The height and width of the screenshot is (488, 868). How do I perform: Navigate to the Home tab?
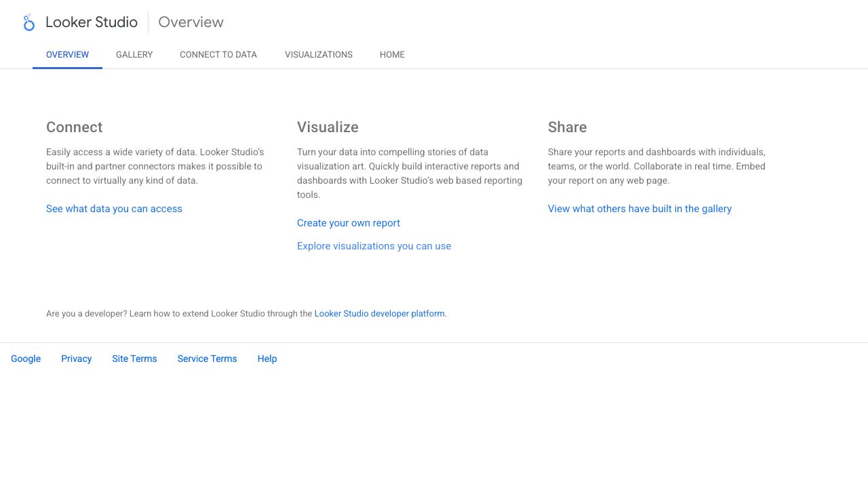point(392,55)
